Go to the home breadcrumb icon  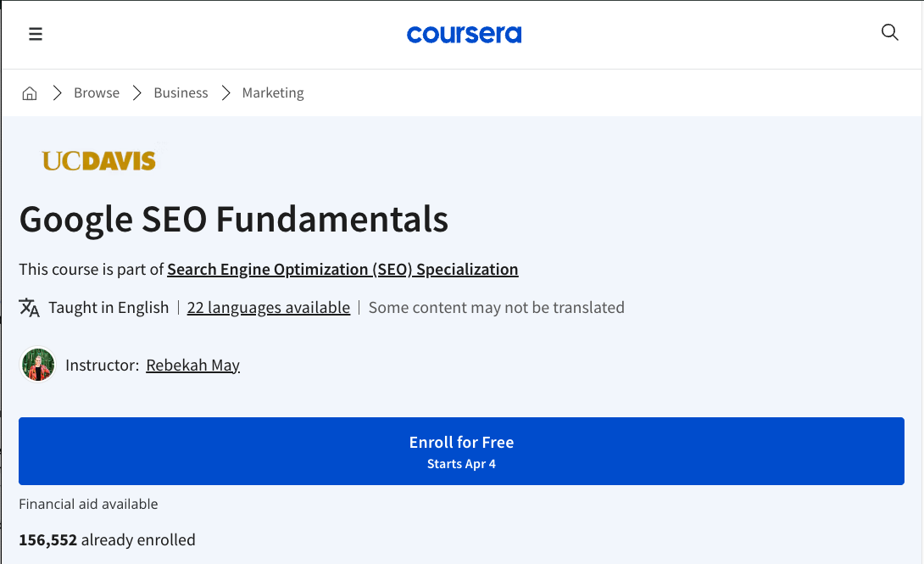point(30,93)
